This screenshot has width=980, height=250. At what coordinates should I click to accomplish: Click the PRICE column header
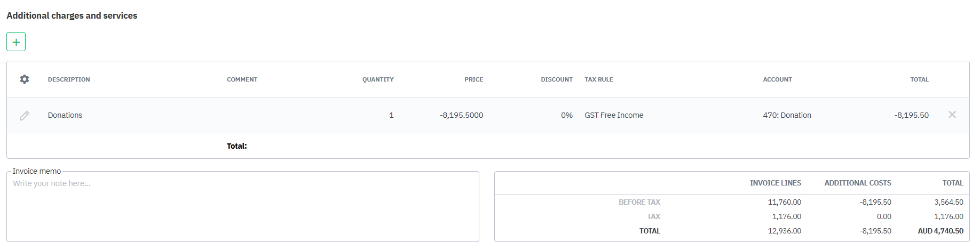coord(473,79)
